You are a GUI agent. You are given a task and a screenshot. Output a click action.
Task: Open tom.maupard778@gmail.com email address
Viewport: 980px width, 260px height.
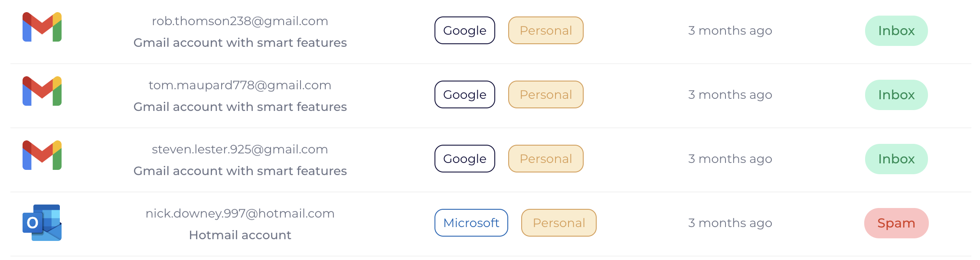coord(240,85)
